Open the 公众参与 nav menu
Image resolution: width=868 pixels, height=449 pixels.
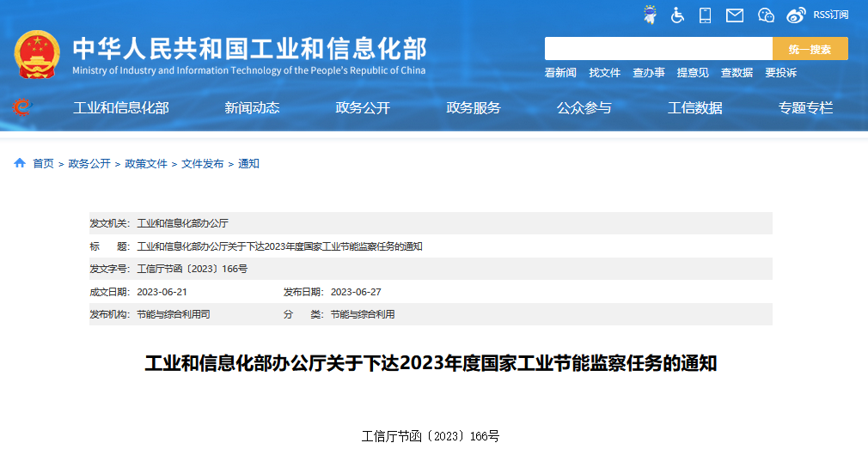point(584,108)
